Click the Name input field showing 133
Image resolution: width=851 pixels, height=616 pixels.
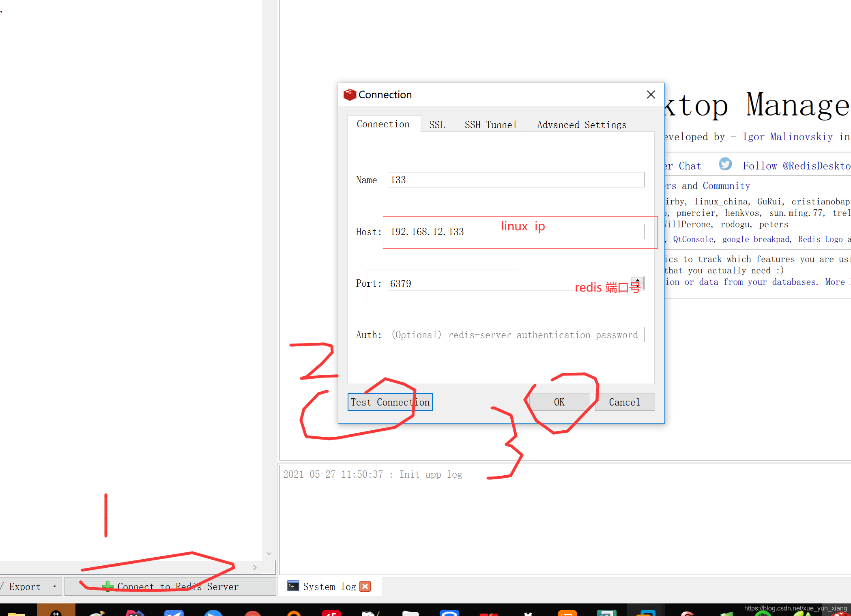[x=516, y=180]
